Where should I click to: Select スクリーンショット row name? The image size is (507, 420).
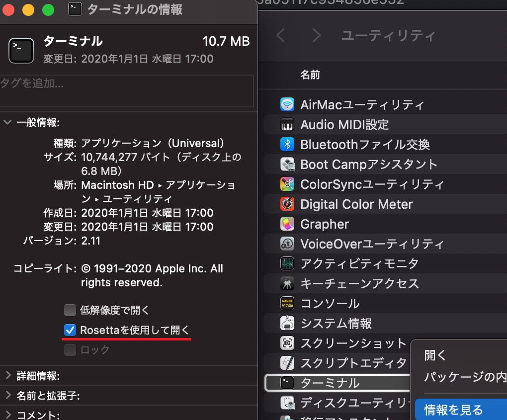pos(353,343)
